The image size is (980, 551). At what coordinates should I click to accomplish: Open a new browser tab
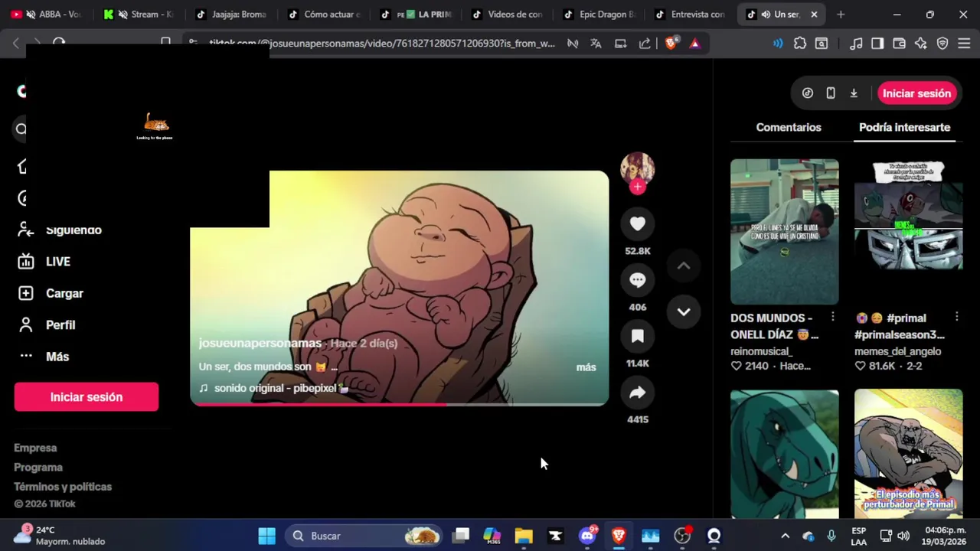841,15
